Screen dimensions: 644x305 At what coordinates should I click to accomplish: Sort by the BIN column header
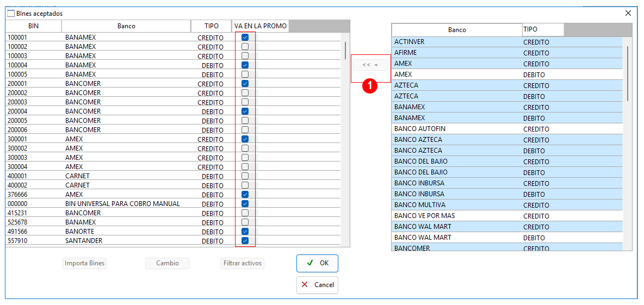pyautogui.click(x=33, y=26)
